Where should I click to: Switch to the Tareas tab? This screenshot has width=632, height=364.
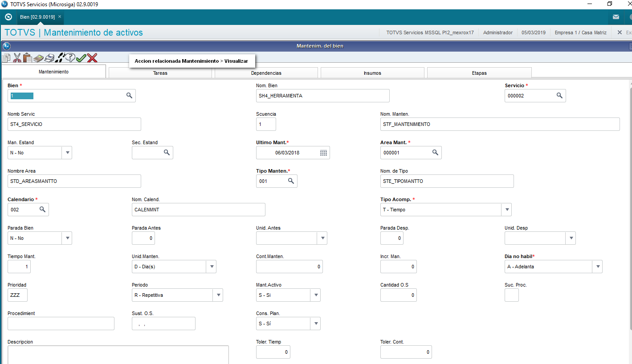coord(160,73)
